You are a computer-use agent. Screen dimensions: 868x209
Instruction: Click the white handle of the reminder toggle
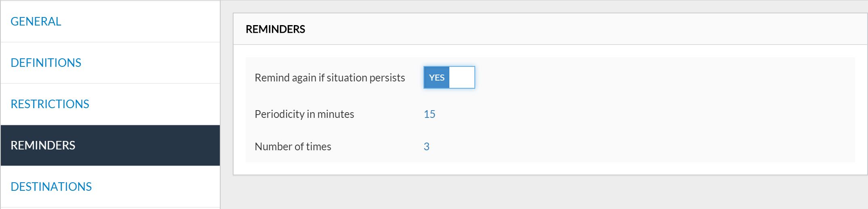(x=462, y=77)
